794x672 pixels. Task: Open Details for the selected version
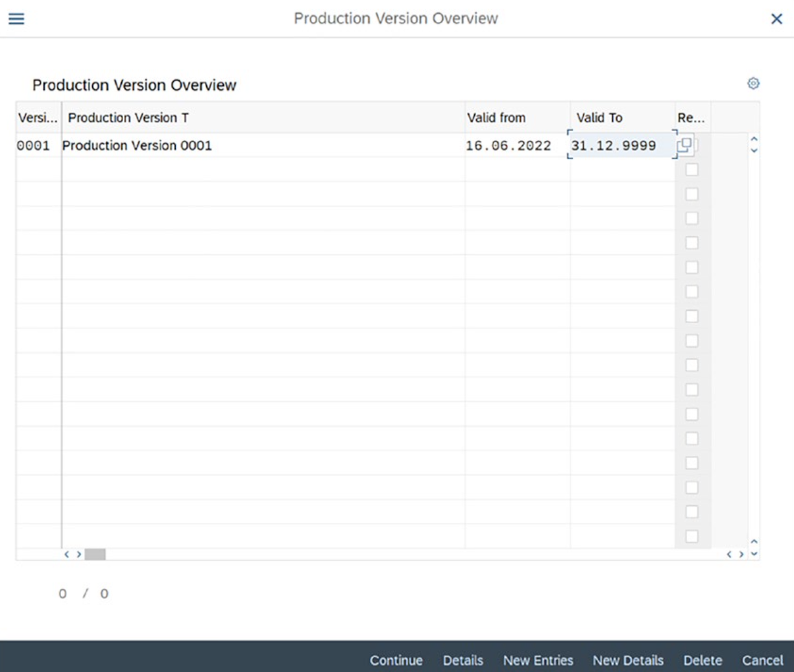click(462, 660)
